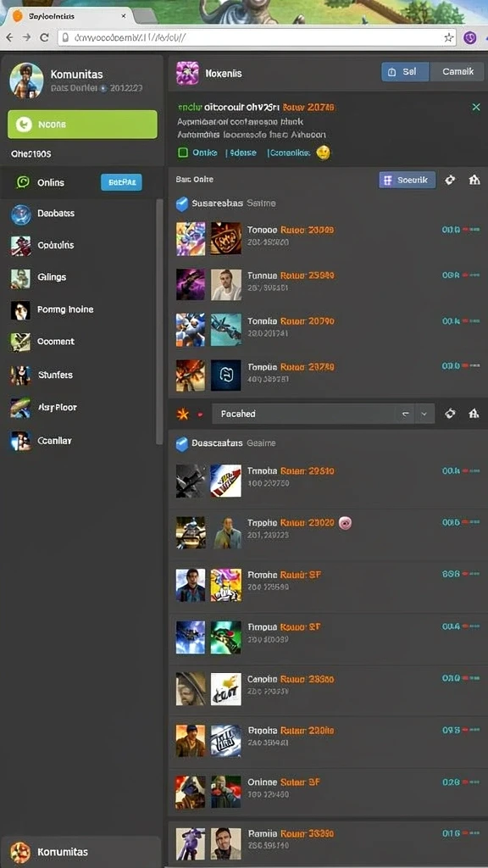Click the blue SatRAs button beside Onlins
488x868 pixels.
click(x=121, y=182)
